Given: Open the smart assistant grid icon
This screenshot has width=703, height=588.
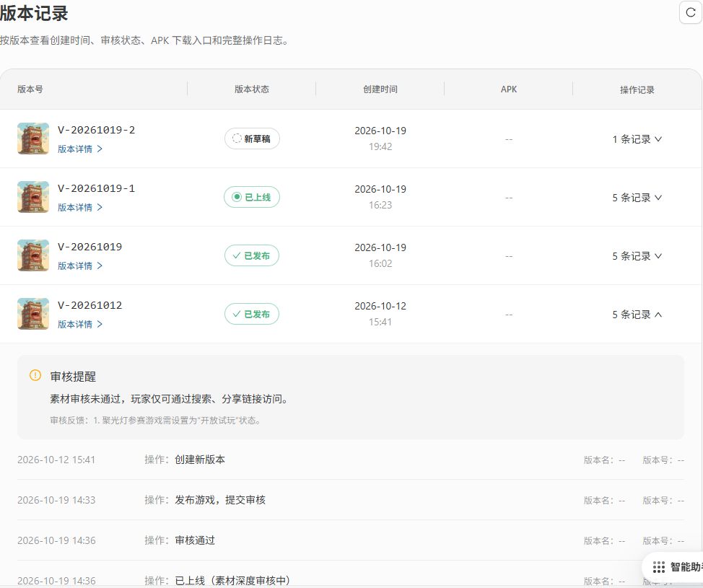Looking at the screenshot, I should [659, 567].
